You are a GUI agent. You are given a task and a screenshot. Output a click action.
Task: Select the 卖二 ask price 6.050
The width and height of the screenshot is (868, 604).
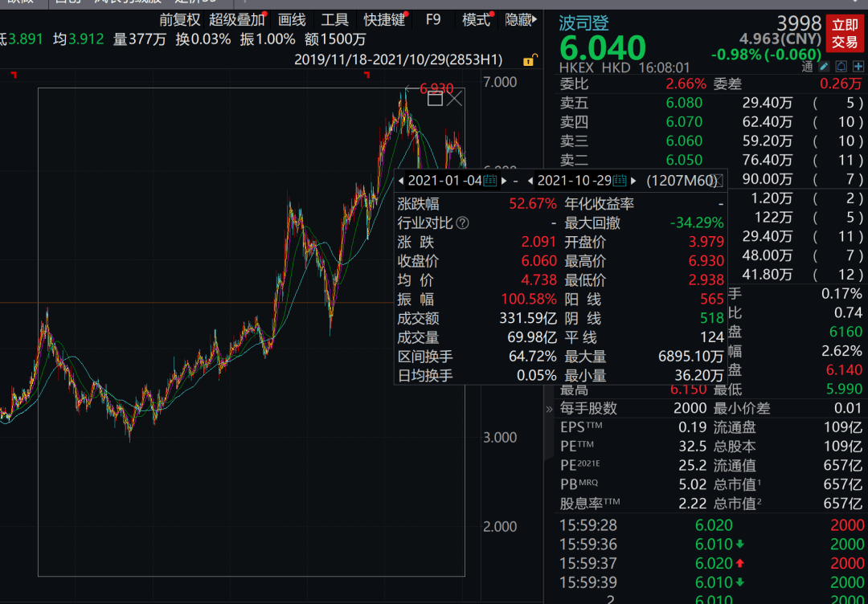[684, 160]
